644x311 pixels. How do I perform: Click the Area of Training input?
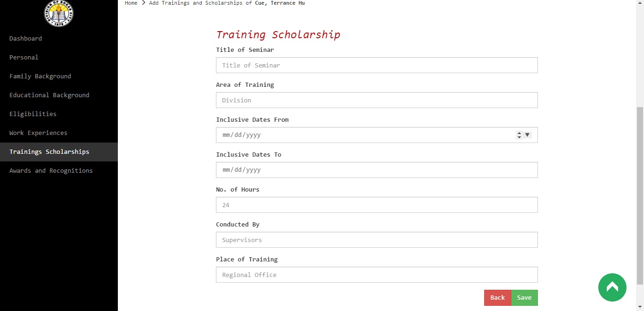point(376,100)
